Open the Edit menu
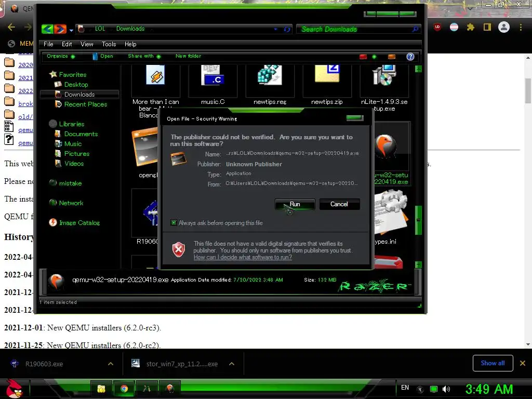The height and width of the screenshot is (399, 532). (x=66, y=44)
